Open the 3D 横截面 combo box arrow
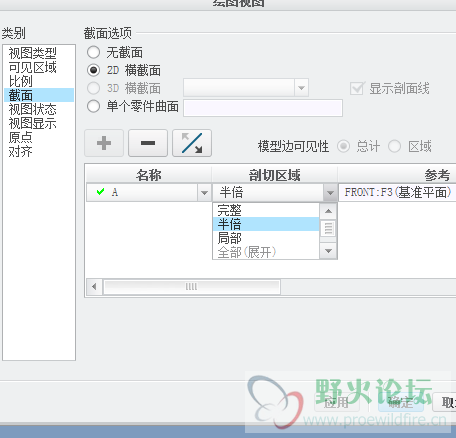The width and height of the screenshot is (456, 438). pos(301,88)
